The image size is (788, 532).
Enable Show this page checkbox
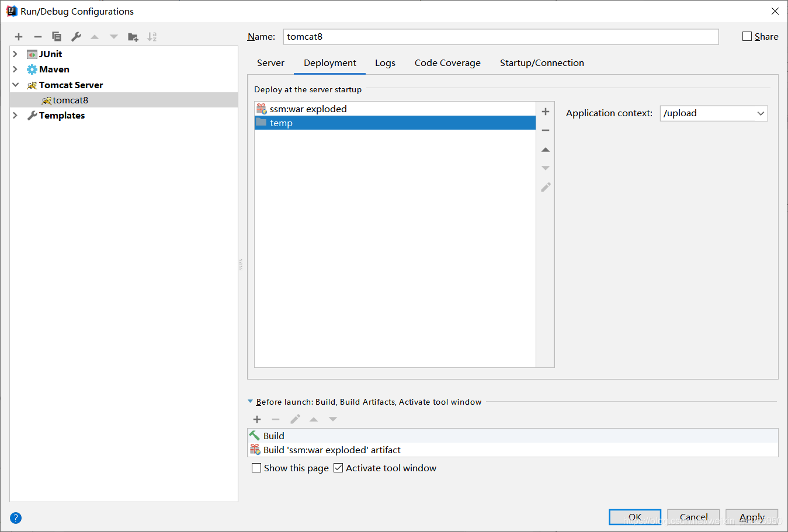pyautogui.click(x=256, y=468)
